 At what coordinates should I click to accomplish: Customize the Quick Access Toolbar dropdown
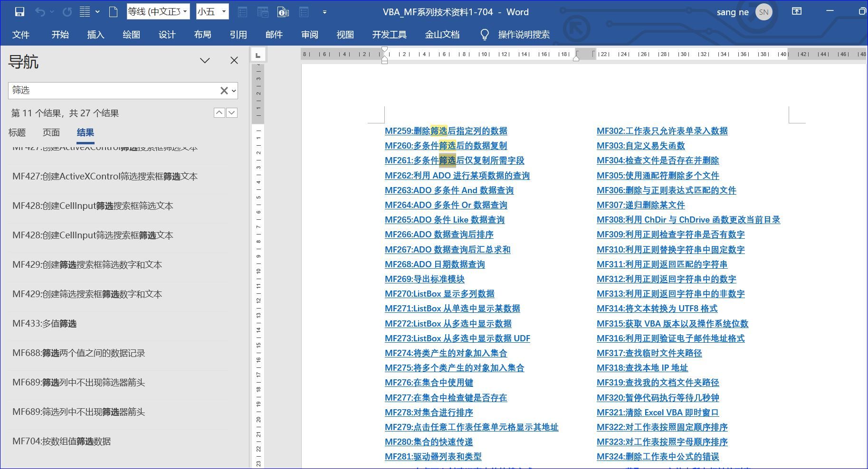pyautogui.click(x=324, y=12)
